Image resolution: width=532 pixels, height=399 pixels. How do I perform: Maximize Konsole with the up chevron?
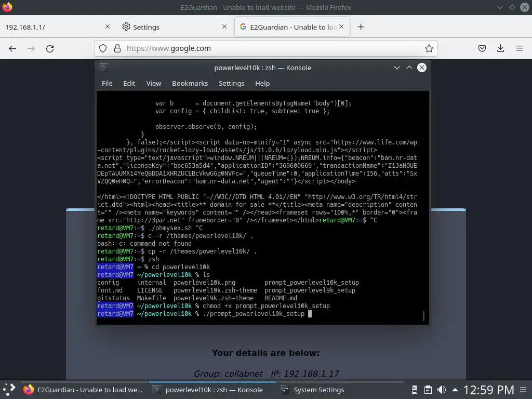point(409,68)
